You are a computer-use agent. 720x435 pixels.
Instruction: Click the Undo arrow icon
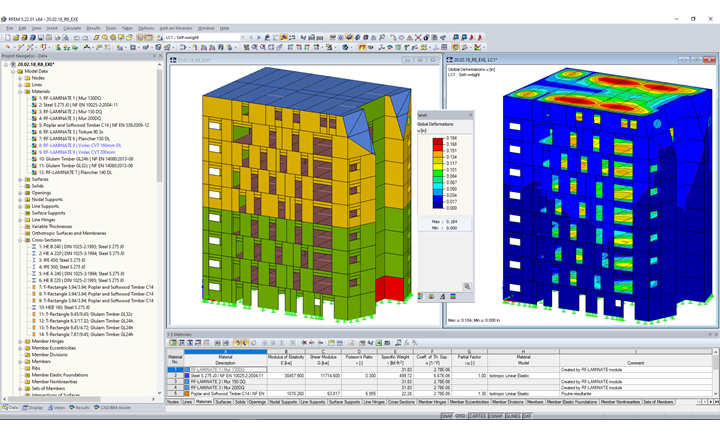point(76,37)
